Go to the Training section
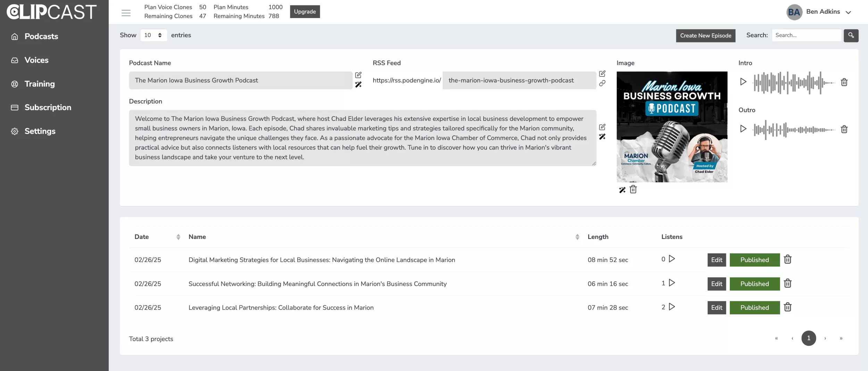 [x=39, y=84]
